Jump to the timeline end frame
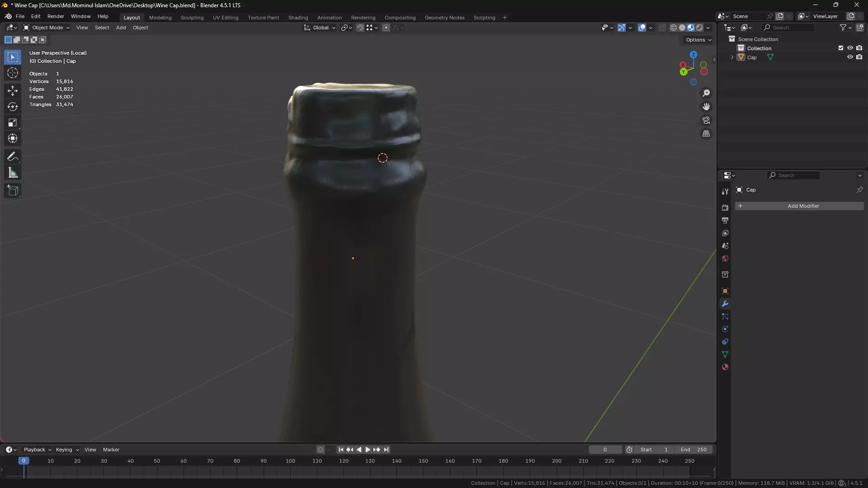The image size is (868, 488). click(386, 450)
